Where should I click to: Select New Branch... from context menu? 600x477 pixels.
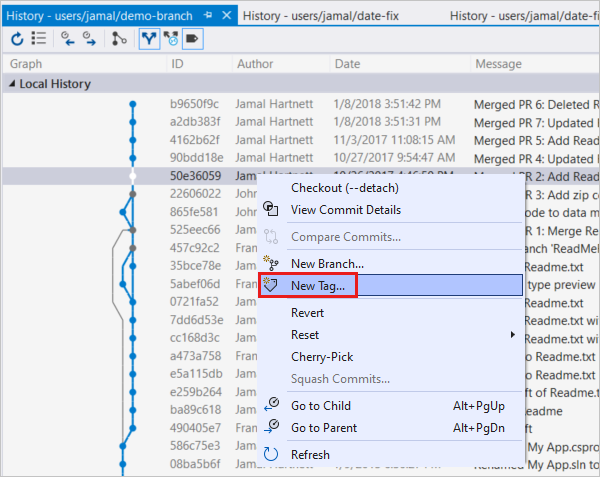(x=328, y=264)
